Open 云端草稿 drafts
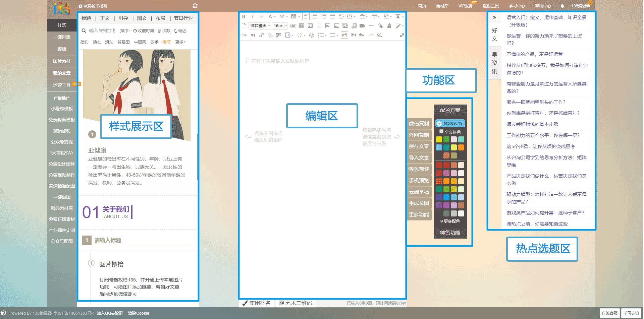Viewport: 644px width, 319px height. pos(419,192)
